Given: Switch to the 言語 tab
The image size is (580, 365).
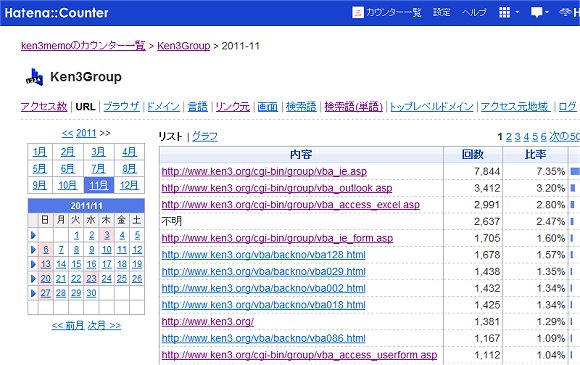Looking at the screenshot, I should 198,107.
